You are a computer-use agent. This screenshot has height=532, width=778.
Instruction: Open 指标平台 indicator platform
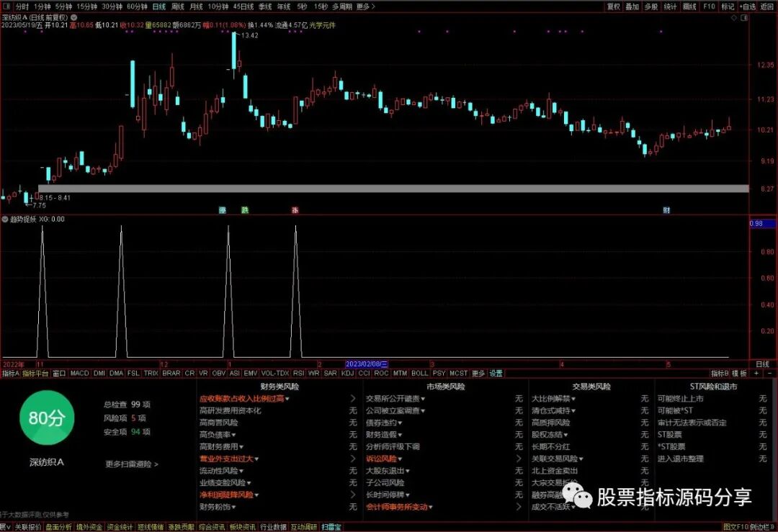point(36,373)
